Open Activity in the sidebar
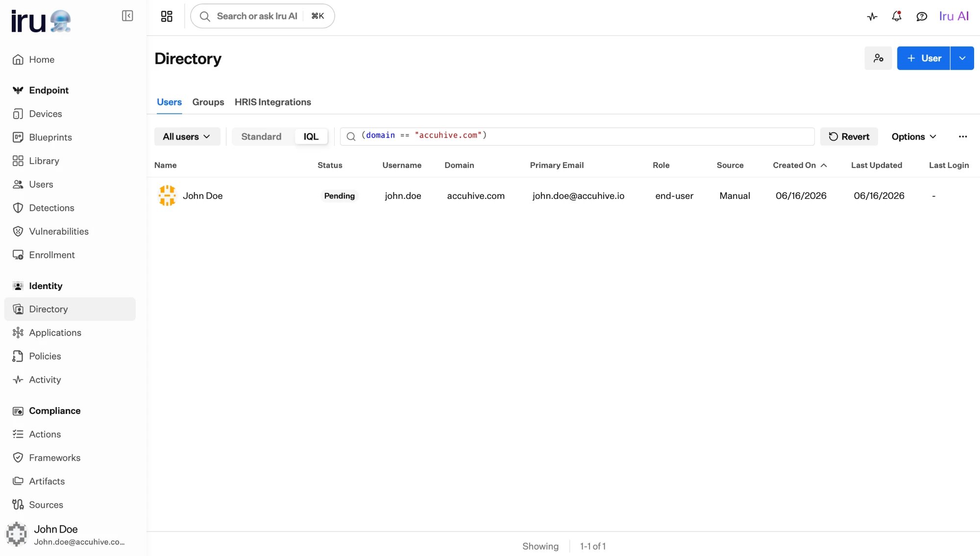Viewport: 980px width, 556px height. pyautogui.click(x=70, y=380)
